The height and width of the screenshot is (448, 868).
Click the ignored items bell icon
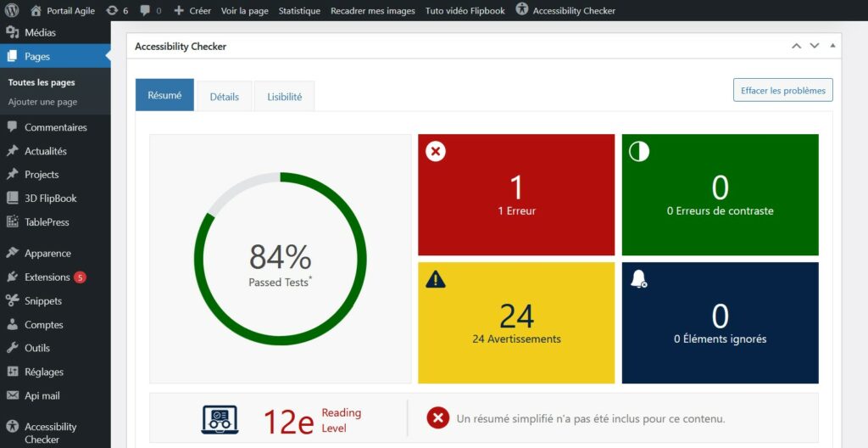coord(639,279)
